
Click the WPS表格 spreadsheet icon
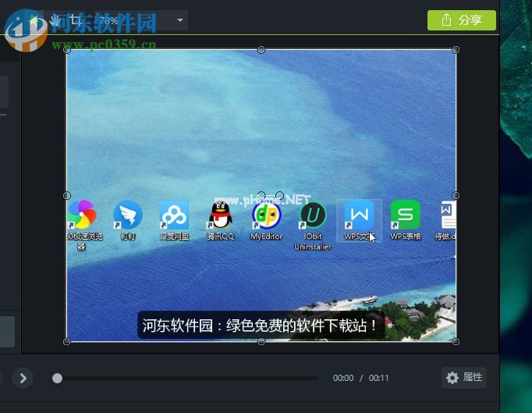pos(405,215)
